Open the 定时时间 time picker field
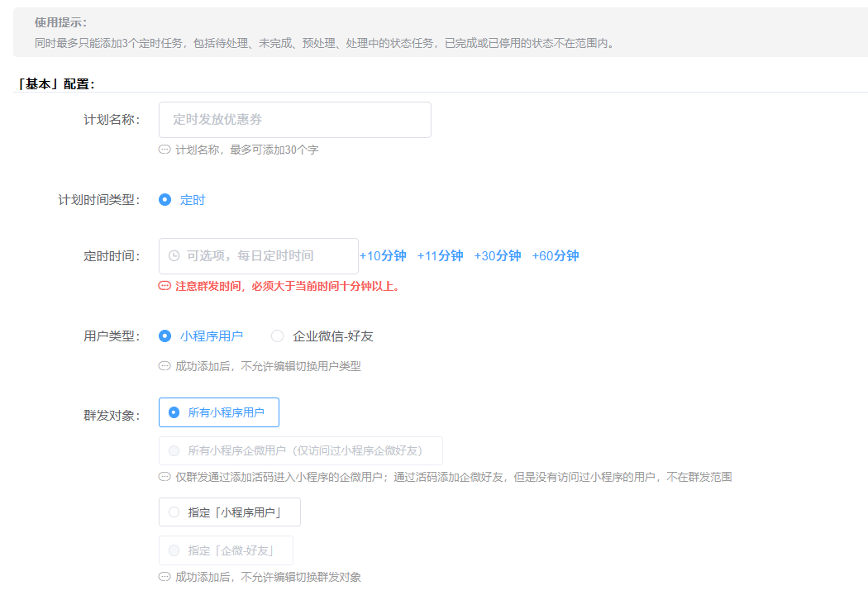The width and height of the screenshot is (868, 600). coord(265,256)
